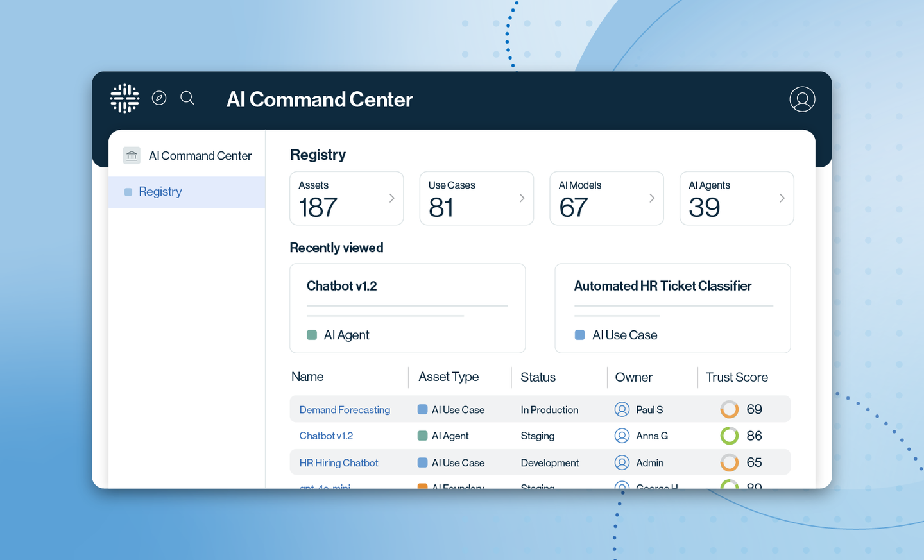Click Paul S owner avatar icon
This screenshot has height=560, width=924.
pyautogui.click(x=622, y=409)
